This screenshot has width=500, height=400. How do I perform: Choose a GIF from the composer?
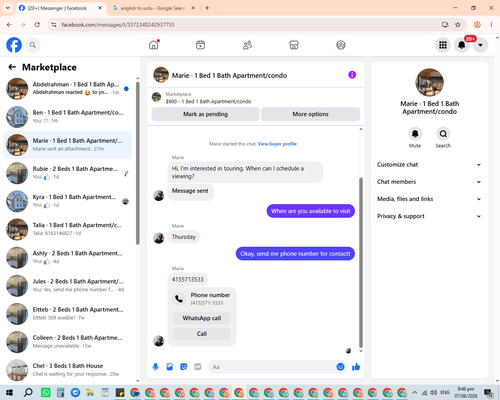click(x=198, y=367)
